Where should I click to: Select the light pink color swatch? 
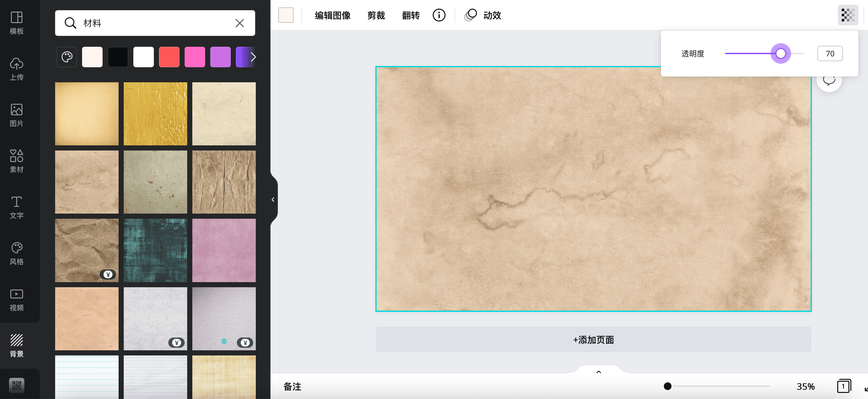click(x=92, y=57)
